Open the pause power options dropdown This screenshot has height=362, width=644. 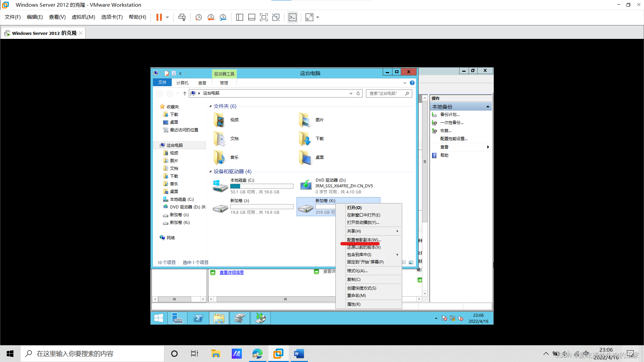167,17
